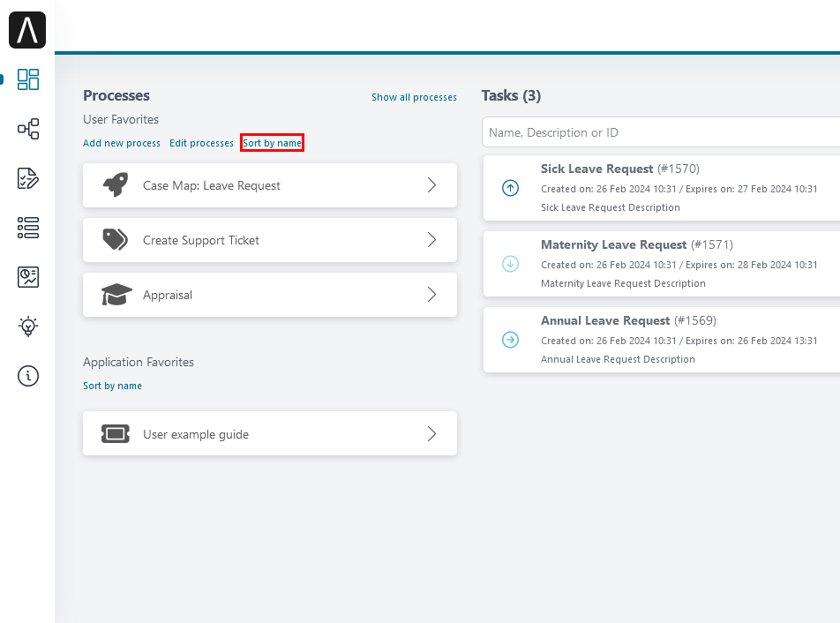Click the tags icon of Create Support Ticket
The height and width of the screenshot is (623, 840).
tap(116, 239)
